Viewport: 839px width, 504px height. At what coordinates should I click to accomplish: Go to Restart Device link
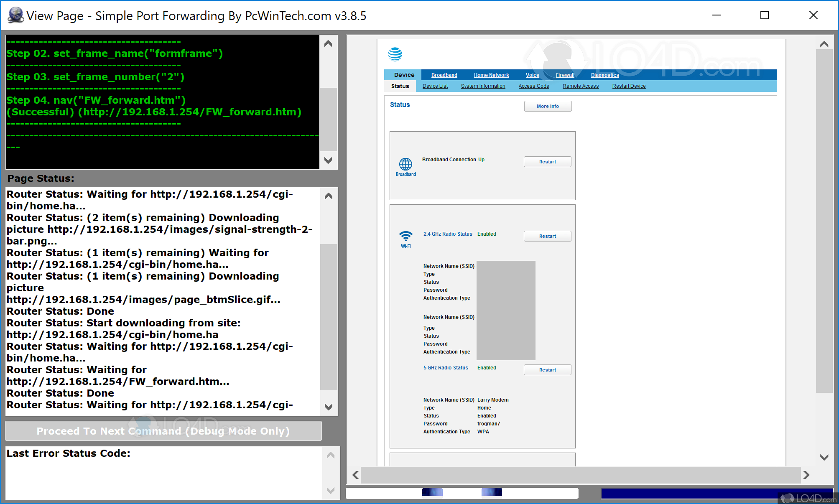point(629,86)
